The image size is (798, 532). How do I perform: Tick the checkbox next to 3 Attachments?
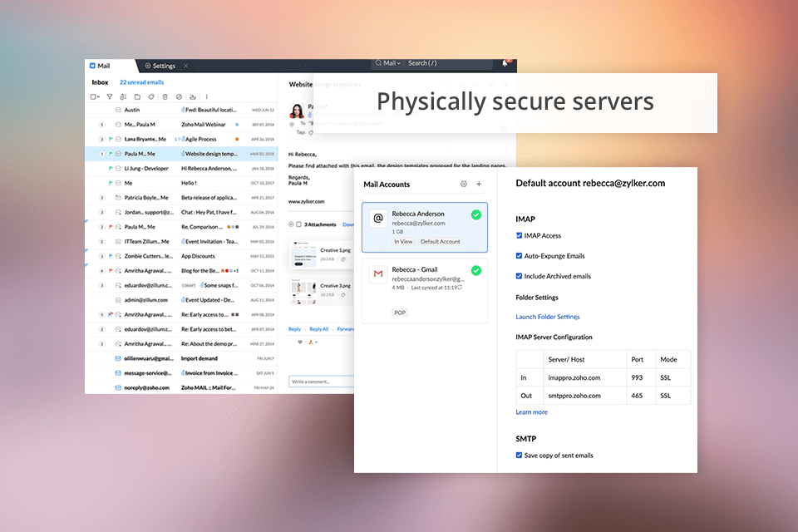point(298,224)
